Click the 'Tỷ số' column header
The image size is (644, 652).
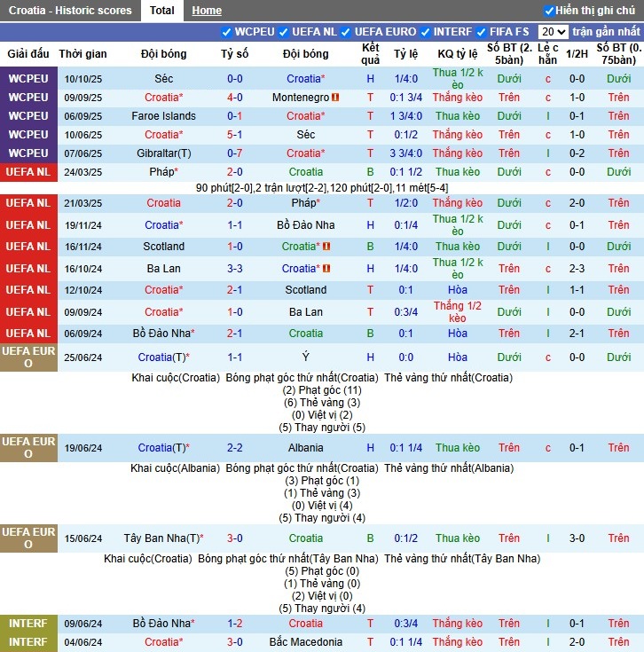tap(235, 54)
